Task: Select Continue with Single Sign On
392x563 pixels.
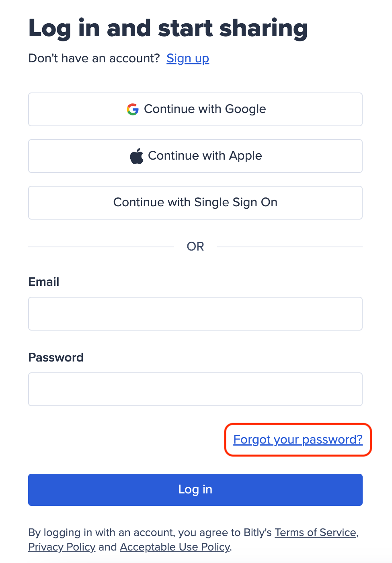Action: (195, 202)
